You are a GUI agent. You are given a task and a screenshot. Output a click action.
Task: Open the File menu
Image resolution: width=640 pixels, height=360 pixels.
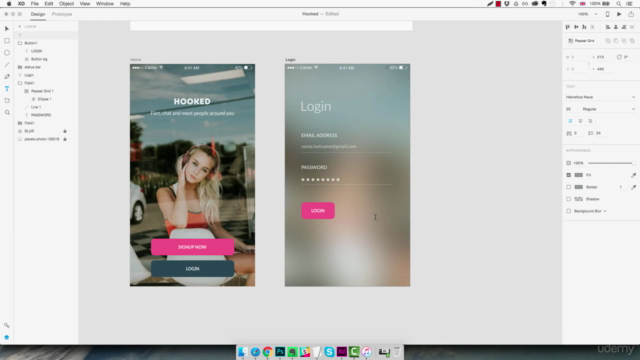pyautogui.click(x=35, y=4)
